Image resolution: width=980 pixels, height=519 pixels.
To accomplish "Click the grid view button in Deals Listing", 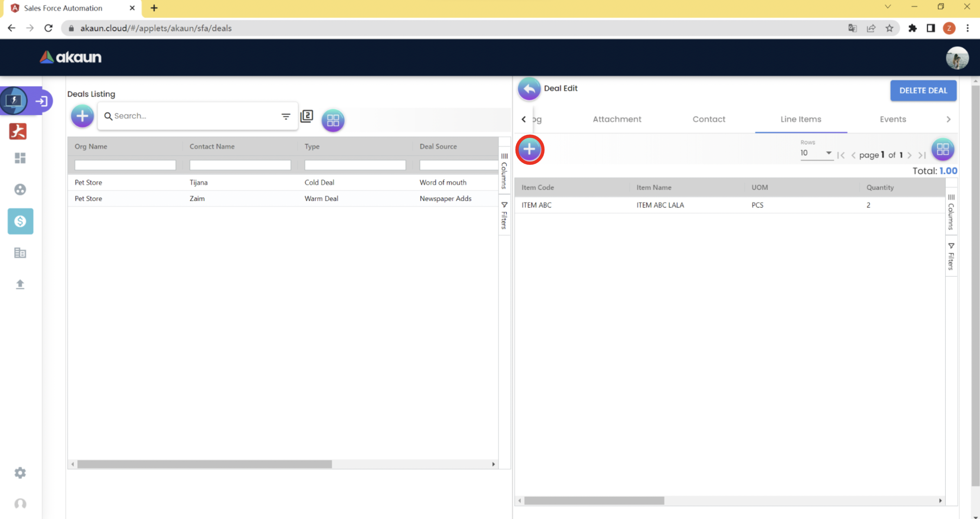I will 333,120.
